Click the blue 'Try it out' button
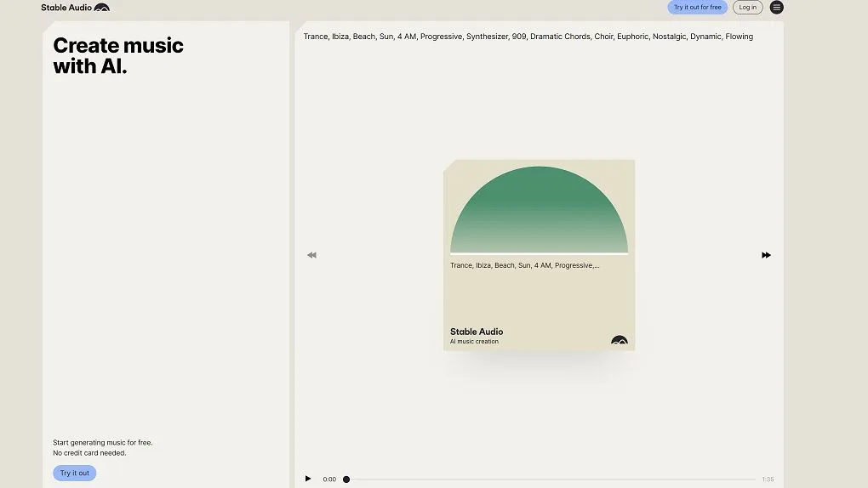 (x=75, y=473)
